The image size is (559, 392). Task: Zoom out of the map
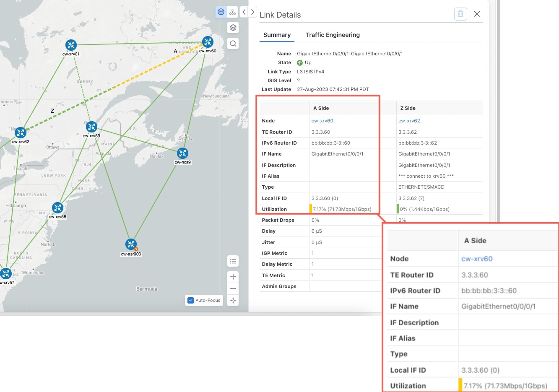point(233,288)
